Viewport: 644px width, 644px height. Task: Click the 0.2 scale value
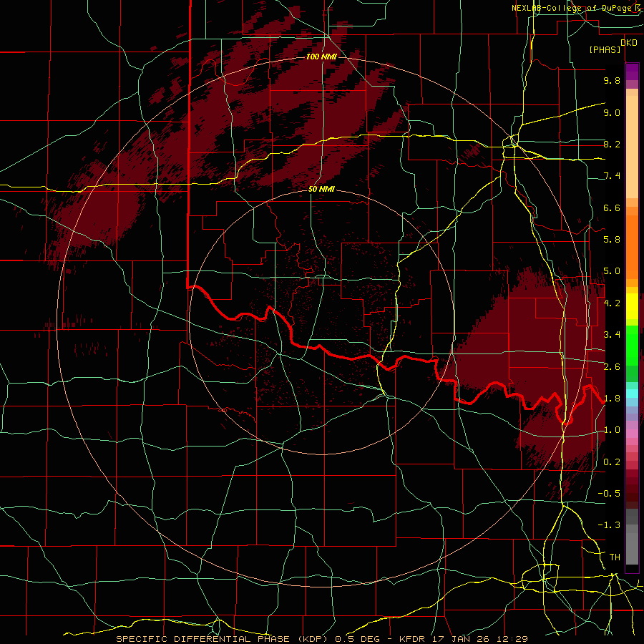612,462
